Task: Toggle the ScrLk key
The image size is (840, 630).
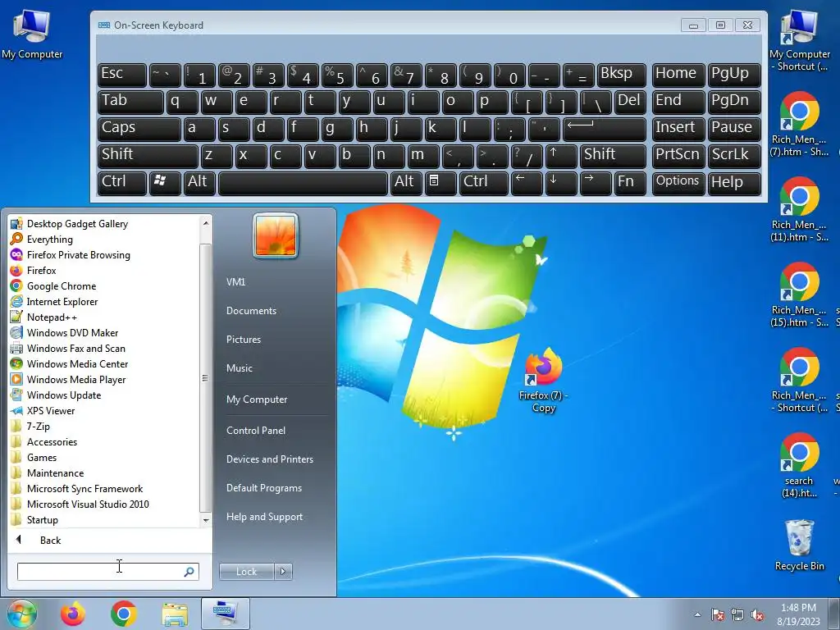Action: click(734, 155)
